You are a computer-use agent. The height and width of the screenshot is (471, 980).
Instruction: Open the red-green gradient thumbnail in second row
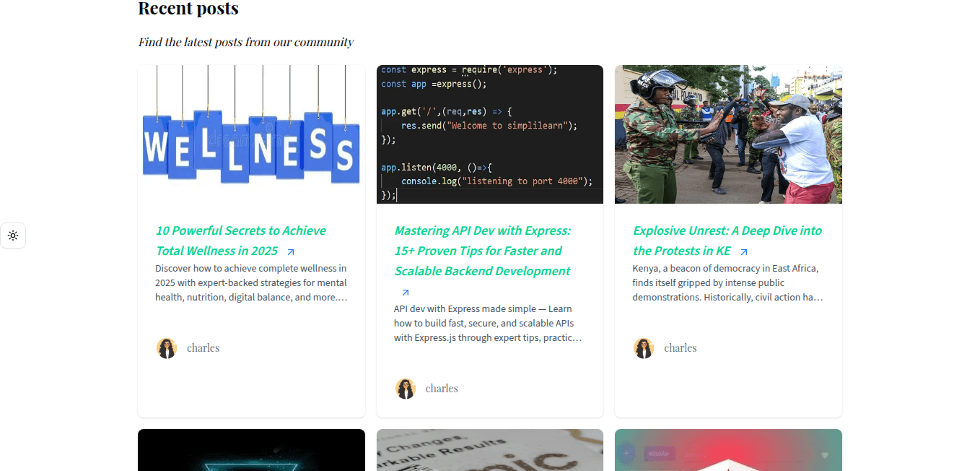tap(728, 451)
